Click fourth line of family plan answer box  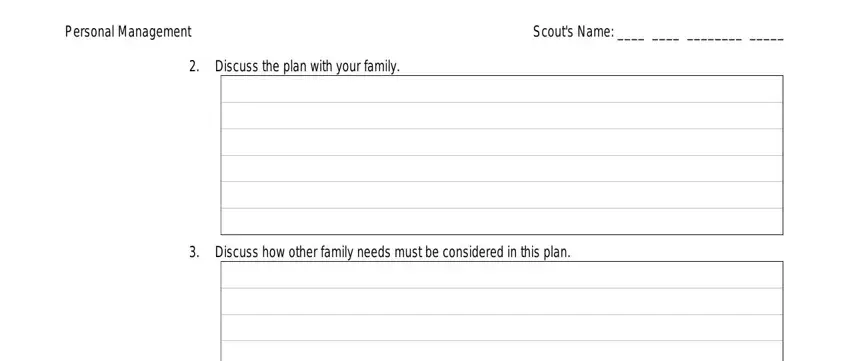pos(502,169)
